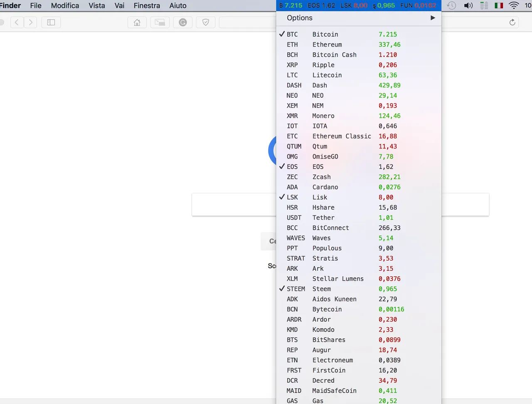Image resolution: width=532 pixels, height=404 pixels.
Task: Enable the DASH Dash ticker
Action: 359,85
